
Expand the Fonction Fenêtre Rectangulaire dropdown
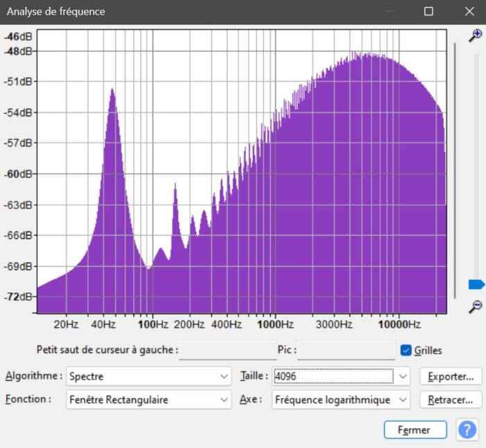149,399
